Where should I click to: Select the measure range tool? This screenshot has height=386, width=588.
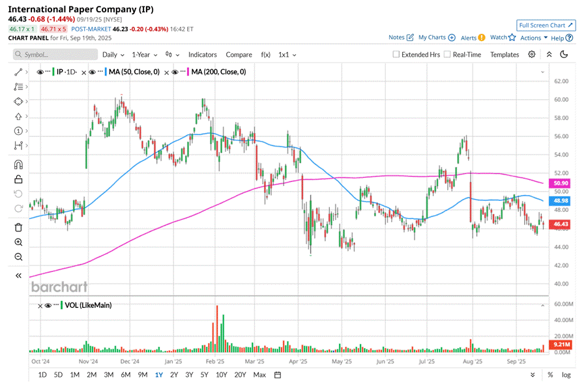(x=18, y=145)
